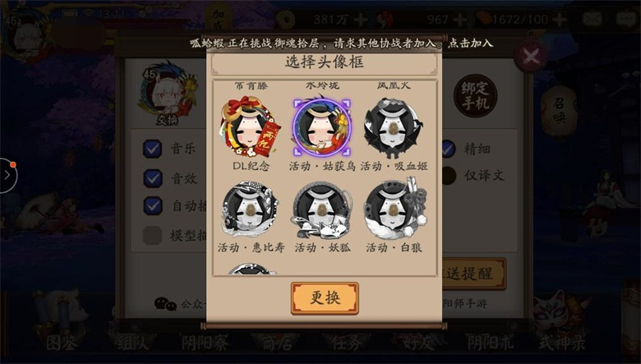Choose the 活动·吸血姬 avatar frame
Image resolution: width=641 pixels, height=364 pixels.
click(x=394, y=127)
